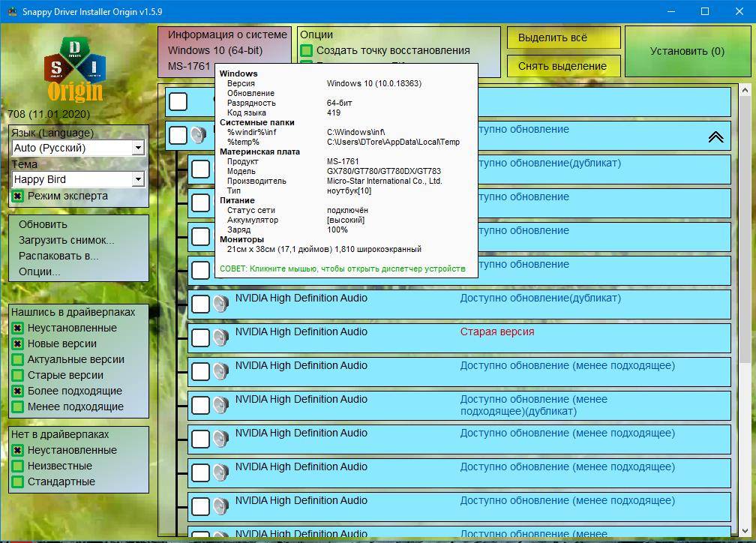
Task: Click speaker icon of the collapsible group header
Action: click(x=198, y=135)
